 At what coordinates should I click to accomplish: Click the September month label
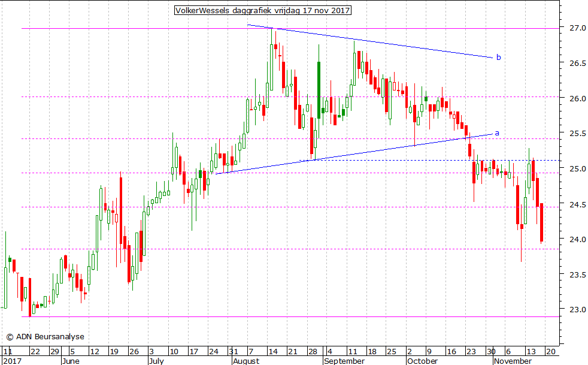click(344, 361)
